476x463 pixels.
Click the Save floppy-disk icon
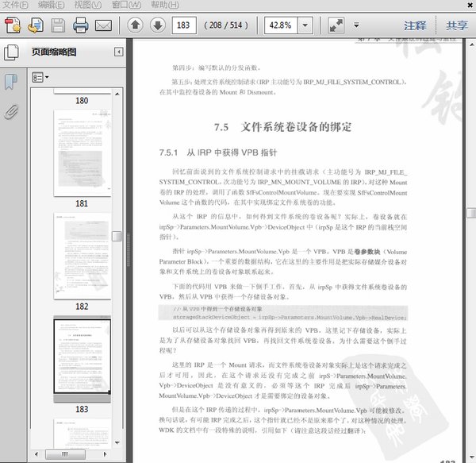pos(58,25)
